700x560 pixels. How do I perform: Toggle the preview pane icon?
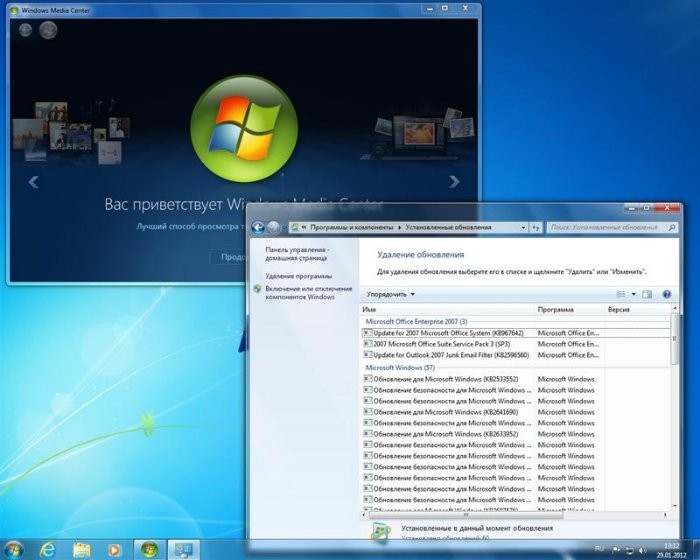[x=647, y=294]
